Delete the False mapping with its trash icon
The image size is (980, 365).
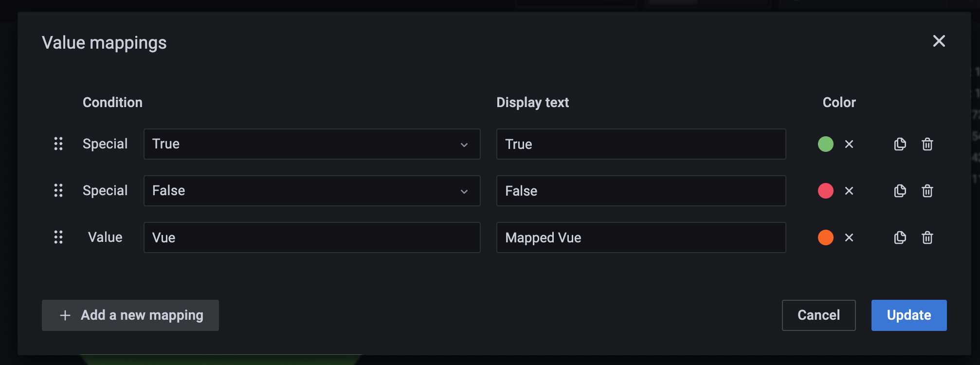point(927,191)
